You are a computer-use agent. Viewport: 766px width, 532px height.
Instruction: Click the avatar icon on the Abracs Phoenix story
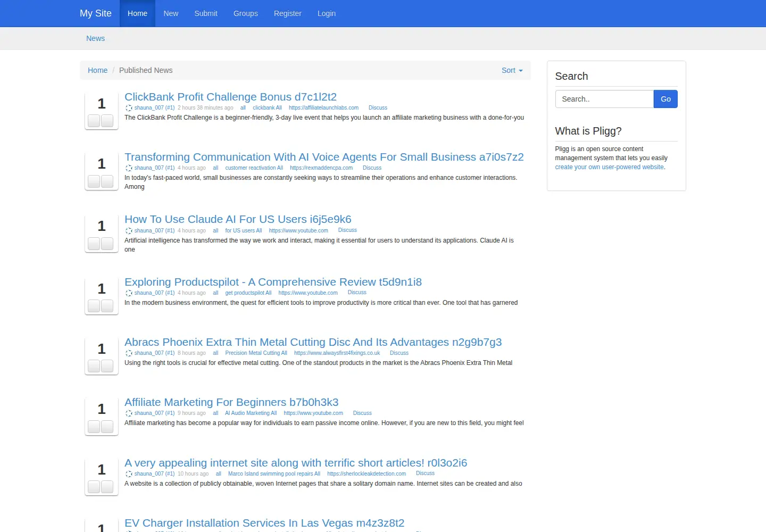click(x=129, y=353)
